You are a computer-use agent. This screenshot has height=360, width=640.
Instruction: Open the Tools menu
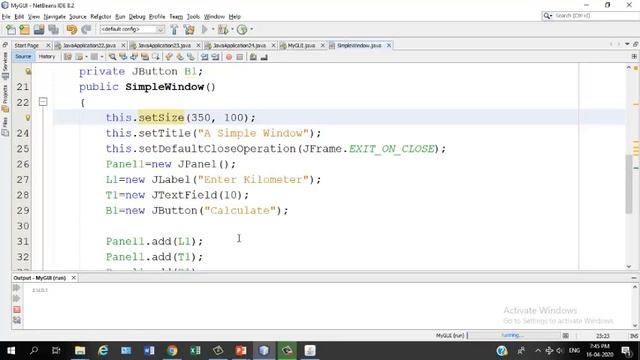point(193,17)
